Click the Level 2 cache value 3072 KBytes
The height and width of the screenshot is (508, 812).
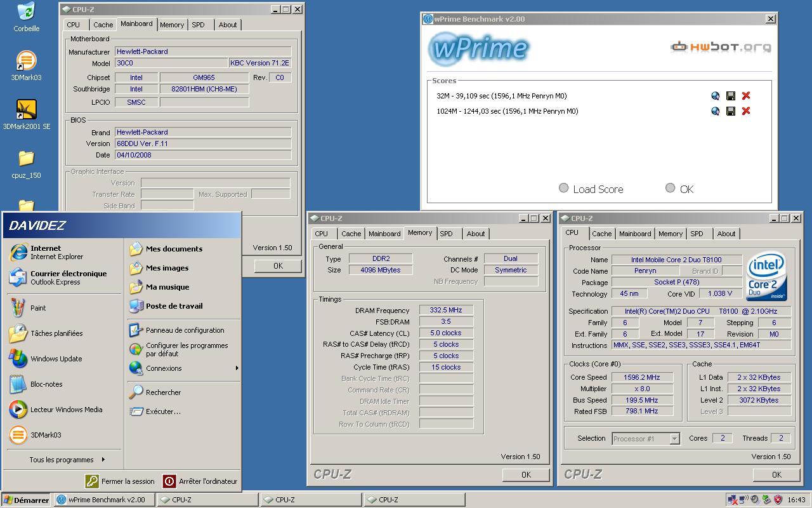(x=759, y=400)
